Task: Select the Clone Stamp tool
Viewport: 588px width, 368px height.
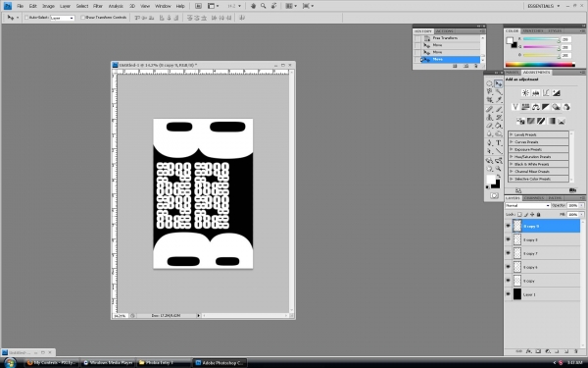Action: click(x=490, y=117)
